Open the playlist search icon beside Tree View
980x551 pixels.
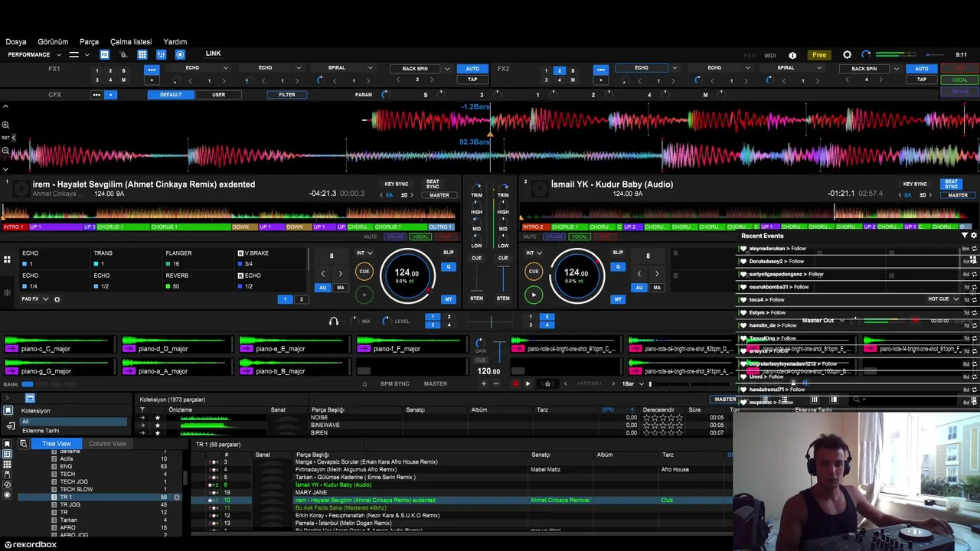click(24, 444)
